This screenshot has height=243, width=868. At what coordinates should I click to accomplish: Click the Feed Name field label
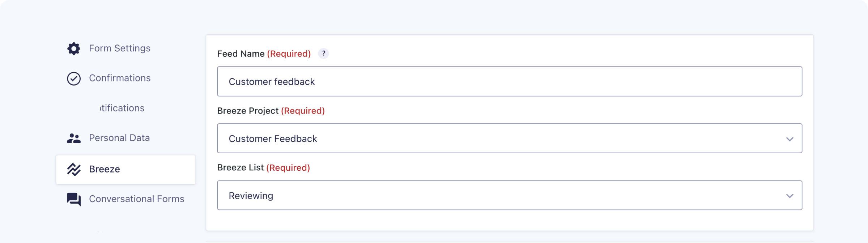241,54
